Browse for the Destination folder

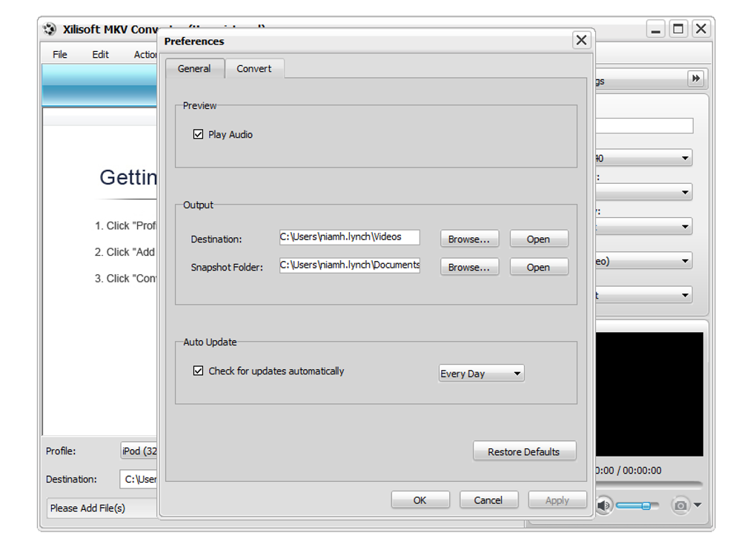[469, 239]
